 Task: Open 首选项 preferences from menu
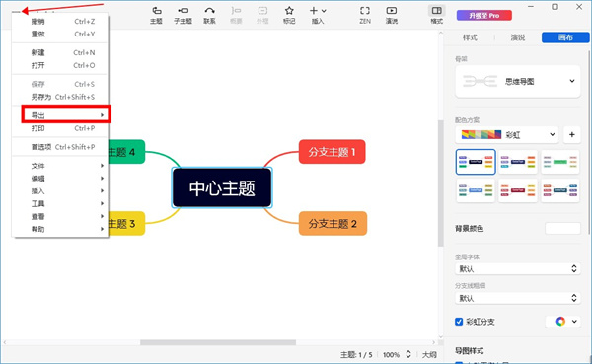(60, 147)
